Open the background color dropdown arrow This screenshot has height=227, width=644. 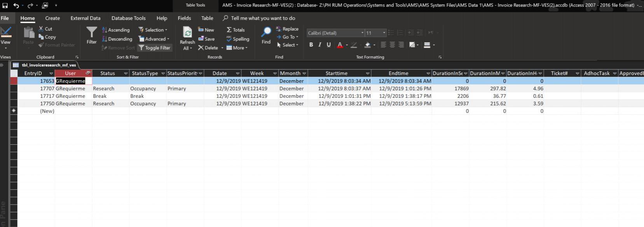374,45
